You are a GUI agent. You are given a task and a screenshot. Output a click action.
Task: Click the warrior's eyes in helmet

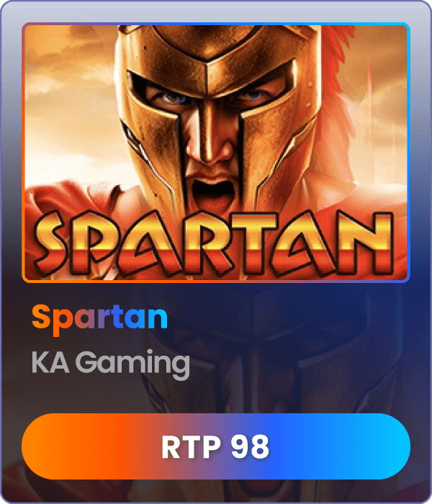click(x=214, y=96)
